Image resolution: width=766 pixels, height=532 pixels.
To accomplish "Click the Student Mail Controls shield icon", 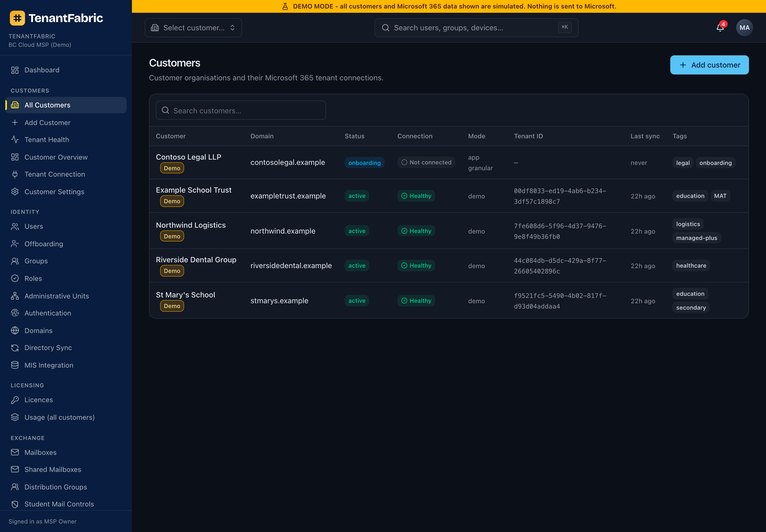I will (15, 504).
